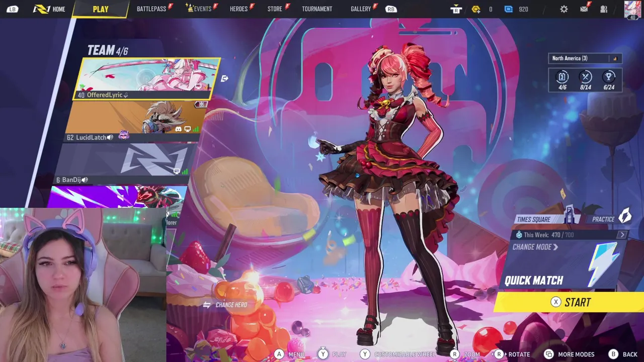Click the blue units currency icon
The height and width of the screenshot is (362, 644).
pos(509,9)
